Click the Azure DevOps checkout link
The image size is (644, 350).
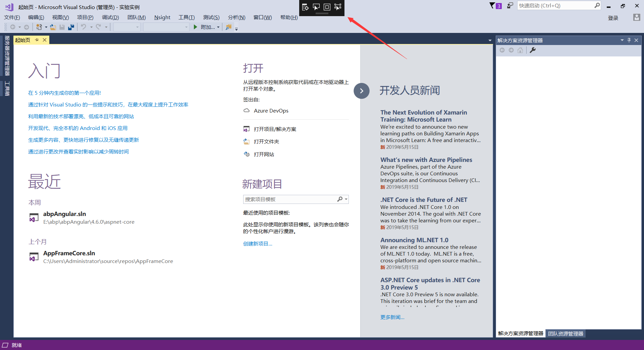click(271, 111)
